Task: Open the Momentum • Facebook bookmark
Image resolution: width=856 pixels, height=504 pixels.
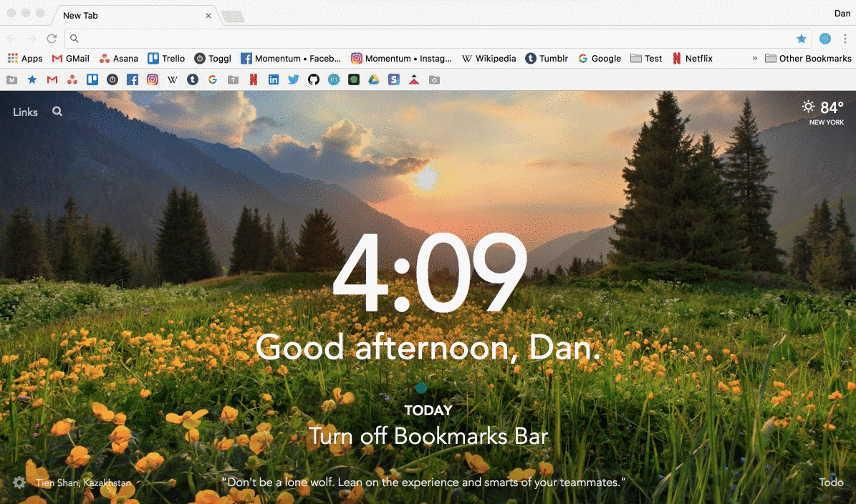Action: pyautogui.click(x=291, y=59)
